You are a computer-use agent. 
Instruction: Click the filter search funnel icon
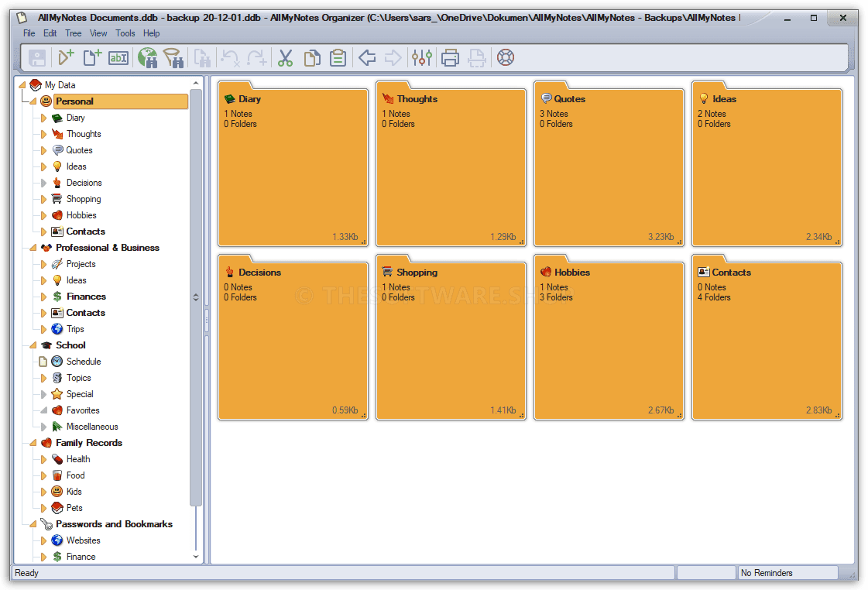pos(173,57)
